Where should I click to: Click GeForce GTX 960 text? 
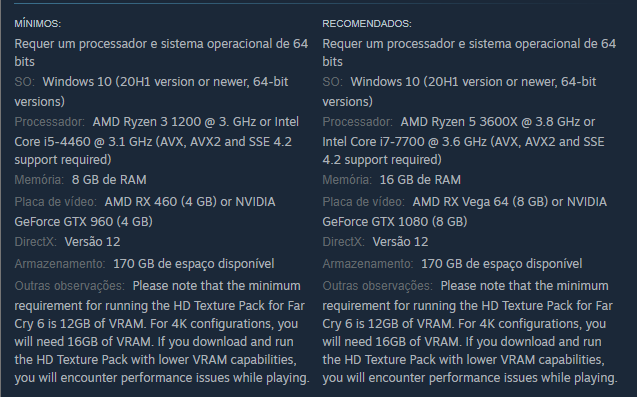click(63, 221)
